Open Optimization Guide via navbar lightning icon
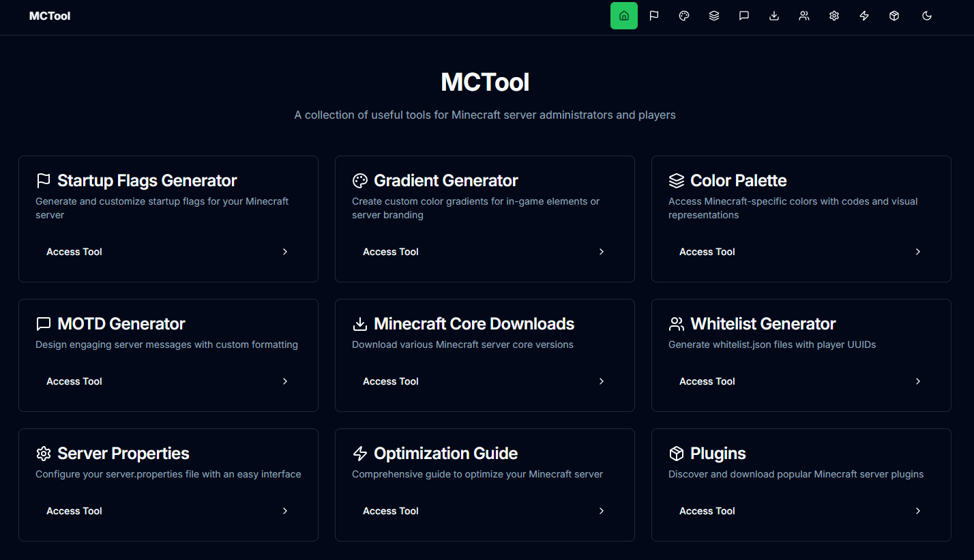Viewport: 974px width, 560px height. click(x=864, y=16)
